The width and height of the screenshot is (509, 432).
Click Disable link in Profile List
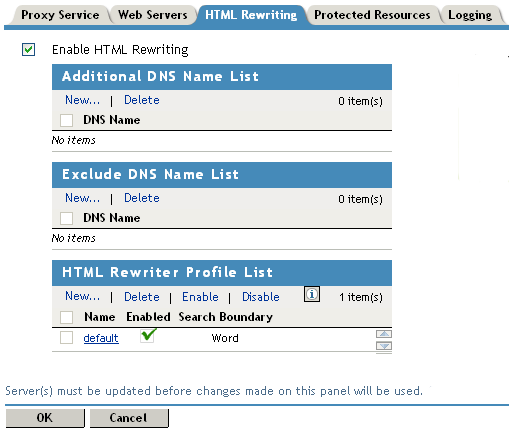[261, 297]
